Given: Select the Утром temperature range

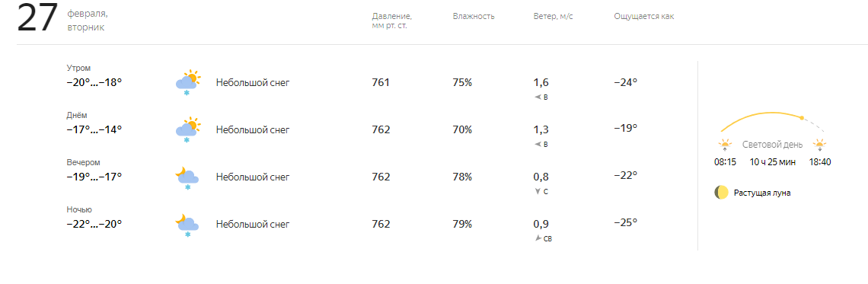Looking at the screenshot, I should coord(94,82).
